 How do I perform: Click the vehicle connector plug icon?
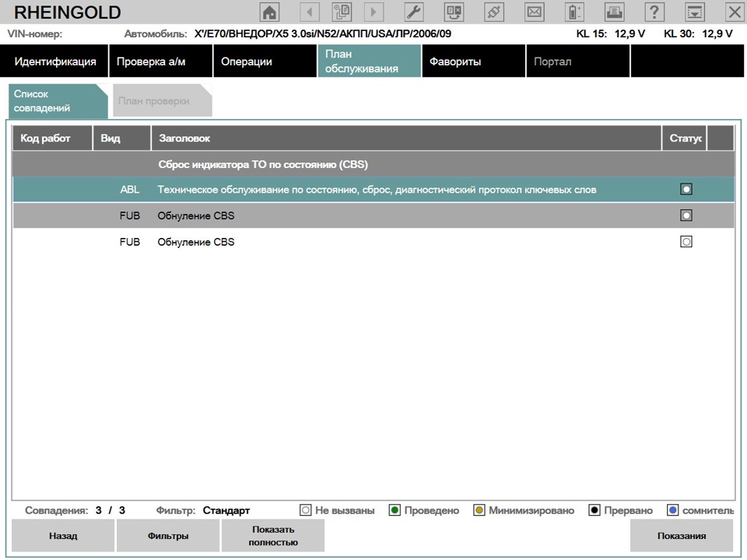click(494, 12)
